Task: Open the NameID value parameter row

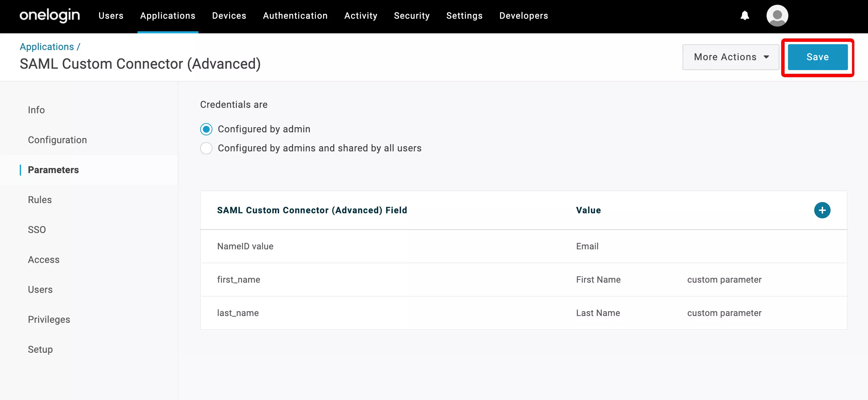Action: pyautogui.click(x=524, y=246)
